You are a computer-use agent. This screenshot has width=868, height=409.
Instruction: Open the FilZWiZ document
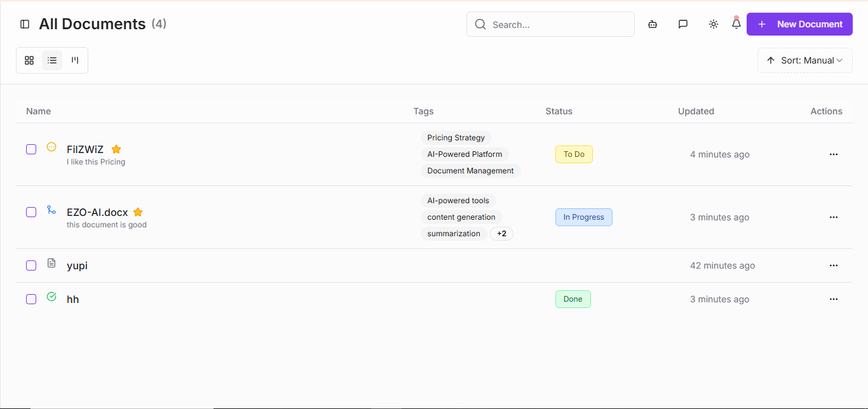[85, 149]
